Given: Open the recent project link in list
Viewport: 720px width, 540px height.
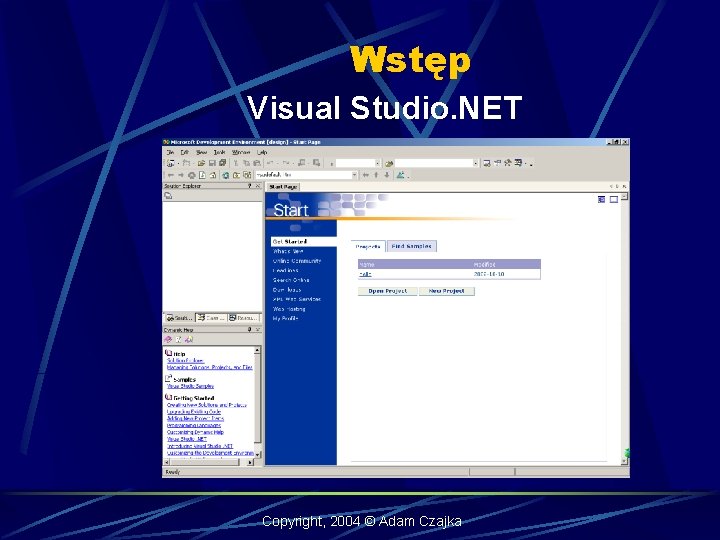Looking at the screenshot, I should coord(365,274).
